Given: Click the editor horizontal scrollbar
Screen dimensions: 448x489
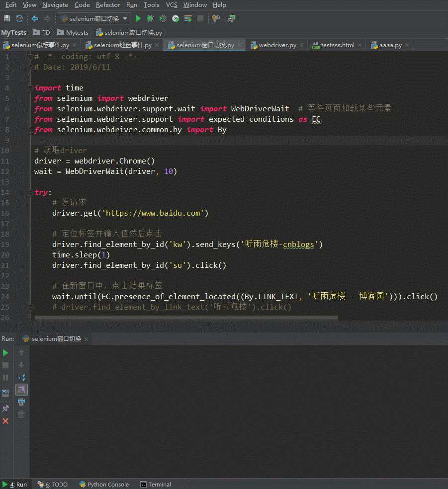Looking at the screenshot, I should click(186, 318).
